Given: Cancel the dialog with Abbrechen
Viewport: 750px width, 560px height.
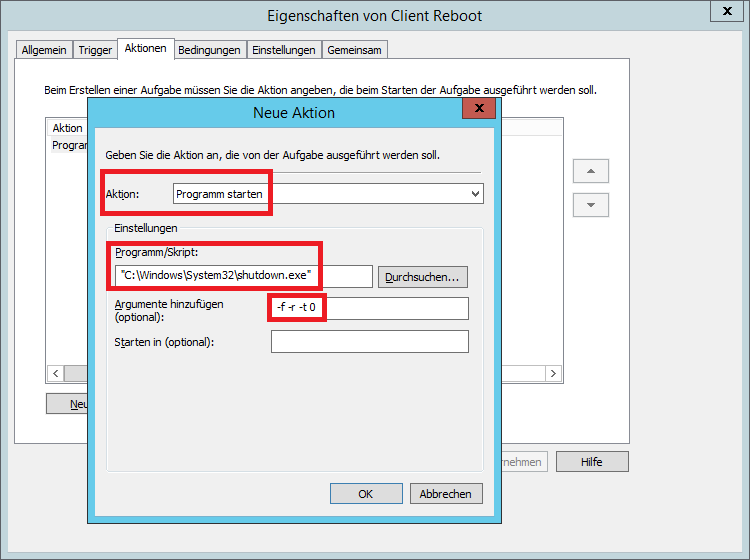Looking at the screenshot, I should pos(446,494).
